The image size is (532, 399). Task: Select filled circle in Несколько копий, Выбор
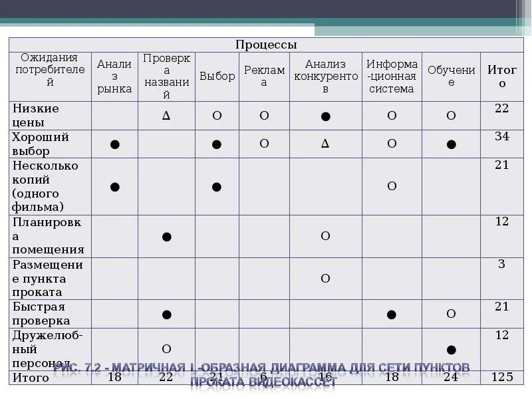coord(217,187)
